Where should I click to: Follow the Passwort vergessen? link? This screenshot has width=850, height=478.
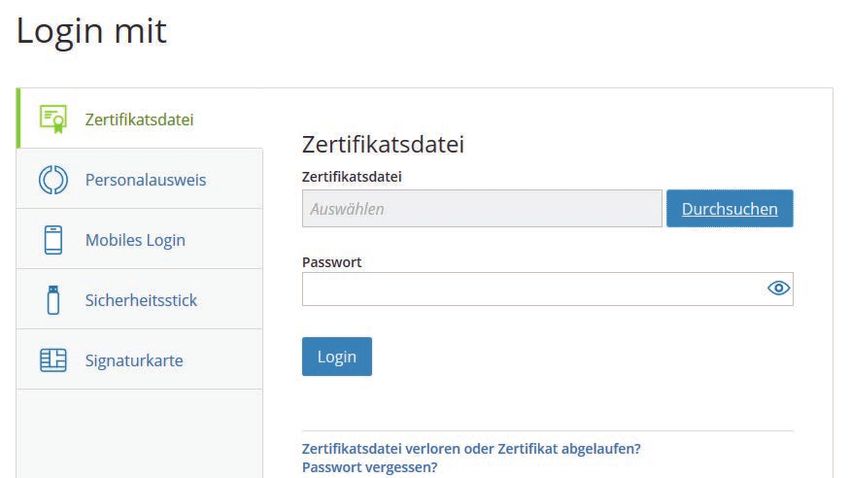pyautogui.click(x=370, y=467)
